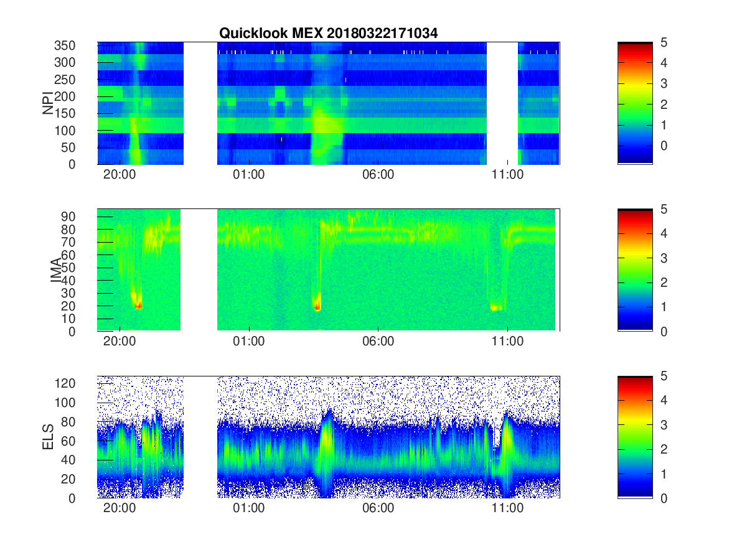747x560 pixels.
Task: Click '11:00' time label under IMA panel
Action: click(508, 342)
